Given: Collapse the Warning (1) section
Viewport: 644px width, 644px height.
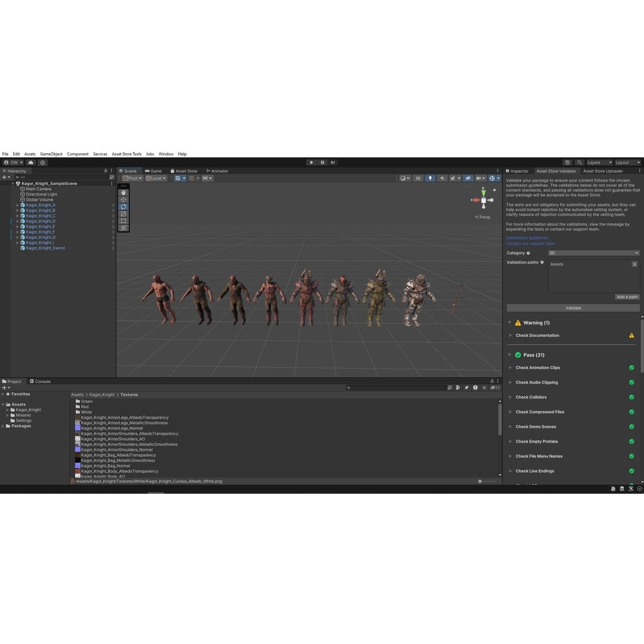Looking at the screenshot, I should (x=509, y=323).
